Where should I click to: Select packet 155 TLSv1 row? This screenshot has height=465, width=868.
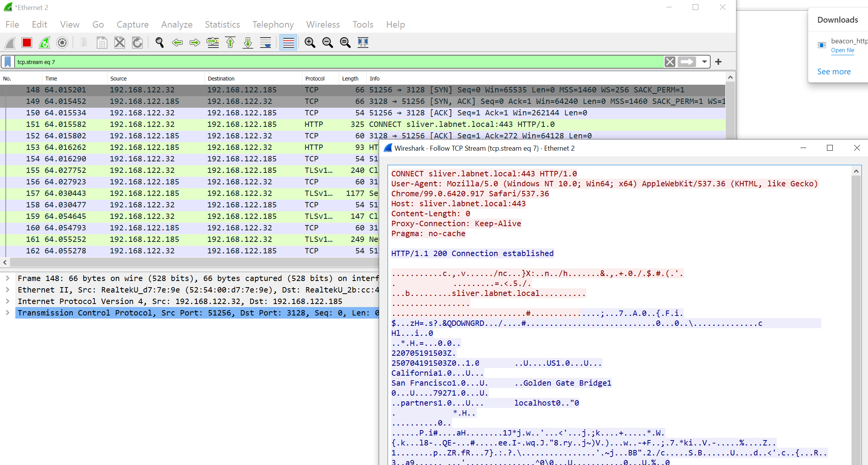coord(190,170)
